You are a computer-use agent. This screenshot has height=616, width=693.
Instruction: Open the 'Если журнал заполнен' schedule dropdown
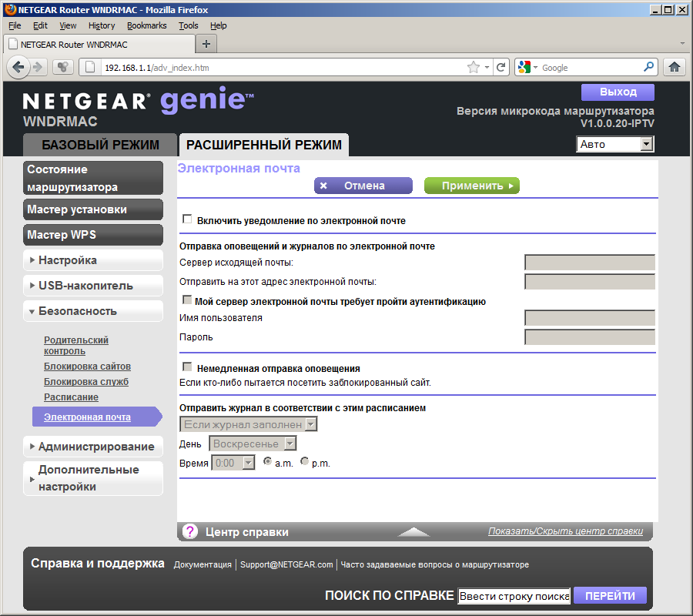249,425
